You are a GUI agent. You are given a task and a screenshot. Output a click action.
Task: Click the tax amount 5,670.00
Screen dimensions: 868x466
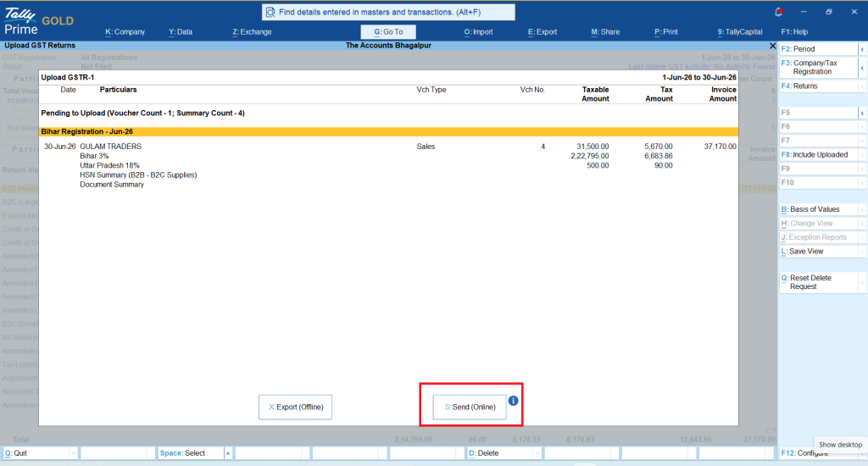point(658,147)
